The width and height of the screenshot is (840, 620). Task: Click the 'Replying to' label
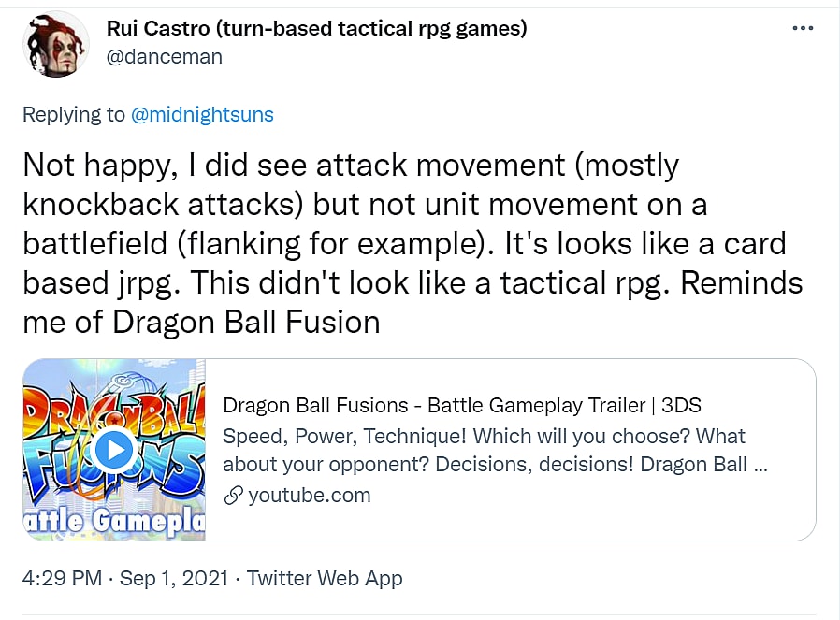tap(73, 114)
